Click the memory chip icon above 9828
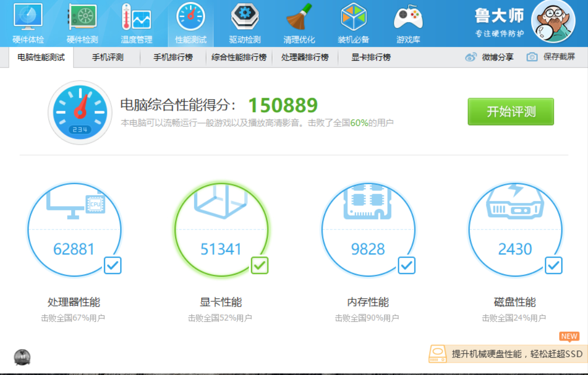The width and height of the screenshot is (588, 375). click(x=367, y=202)
